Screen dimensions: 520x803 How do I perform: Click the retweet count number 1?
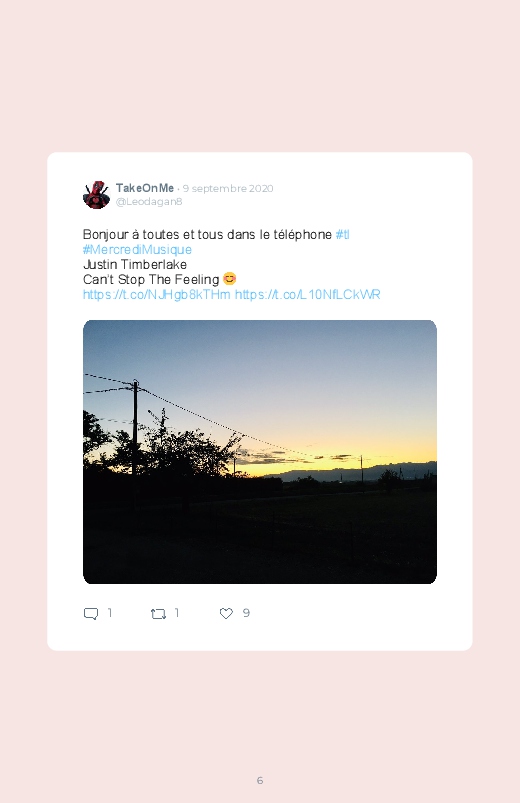[177, 613]
